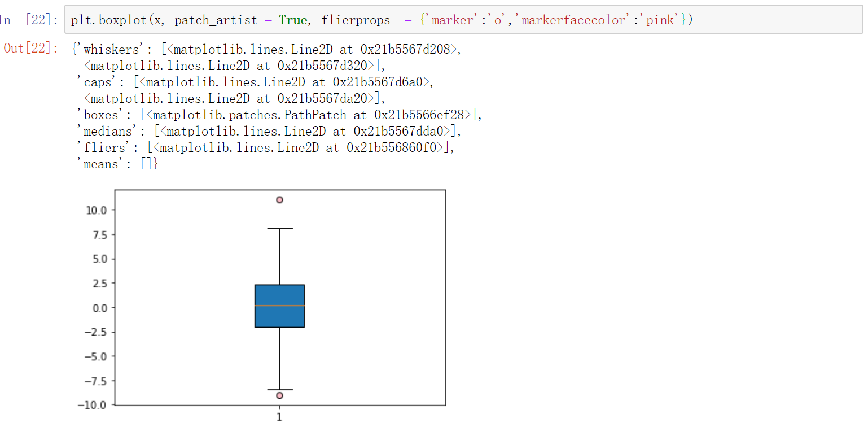Click the flierprops parameter name in code
Viewport: 868px width, 427px height.
[356, 19]
